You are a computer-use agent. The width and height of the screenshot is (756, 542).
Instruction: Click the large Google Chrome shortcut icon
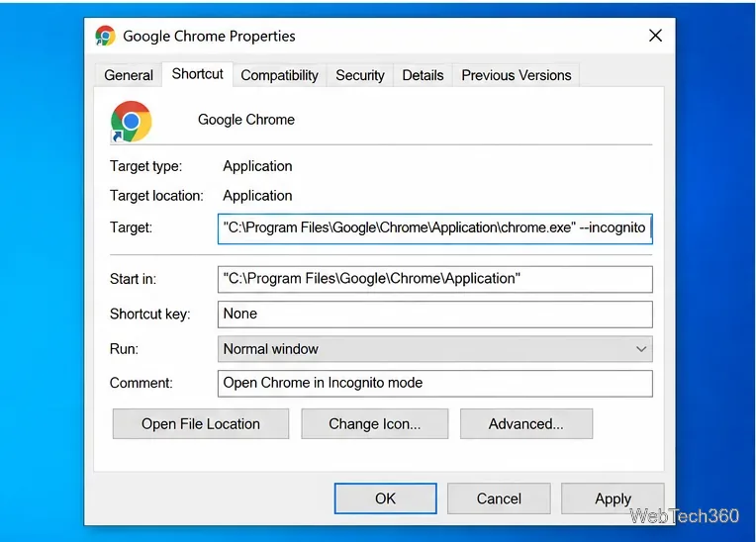coord(131,122)
